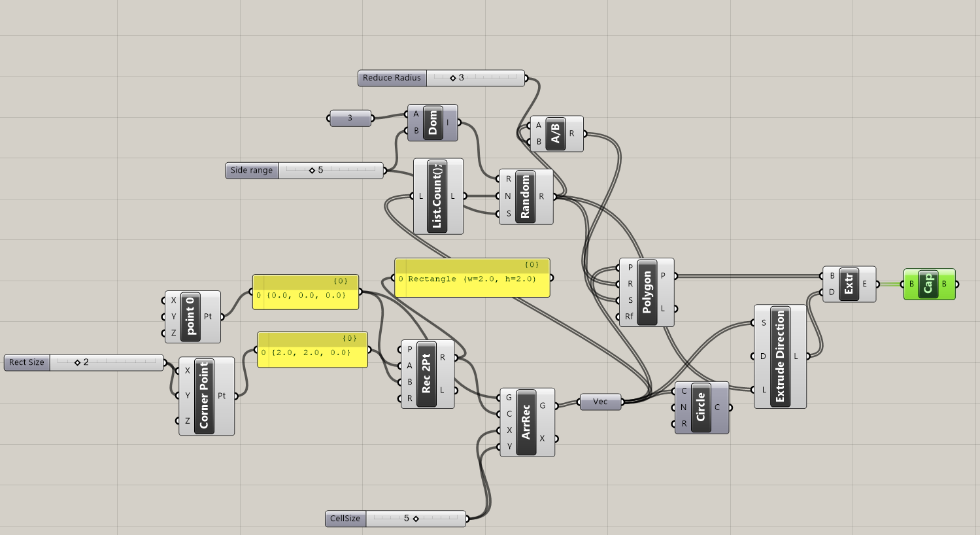This screenshot has width=980, height=535.
Task: Select the Corner Point component
Action: pyautogui.click(x=207, y=395)
